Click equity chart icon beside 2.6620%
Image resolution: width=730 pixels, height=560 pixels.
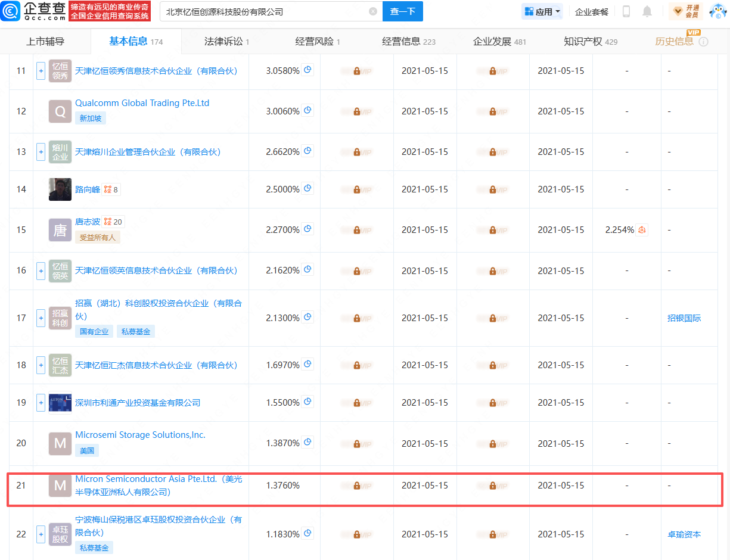308,151
